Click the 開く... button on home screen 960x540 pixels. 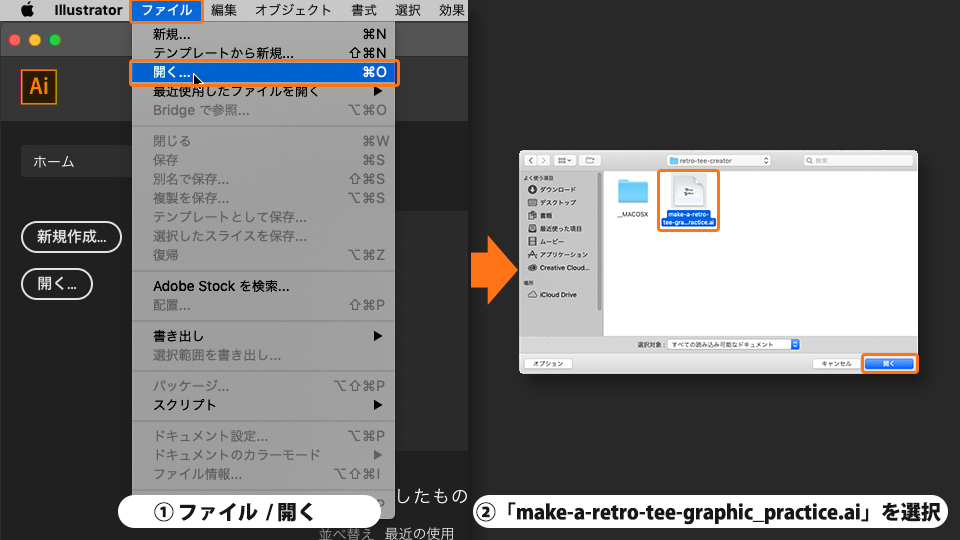[x=57, y=284]
